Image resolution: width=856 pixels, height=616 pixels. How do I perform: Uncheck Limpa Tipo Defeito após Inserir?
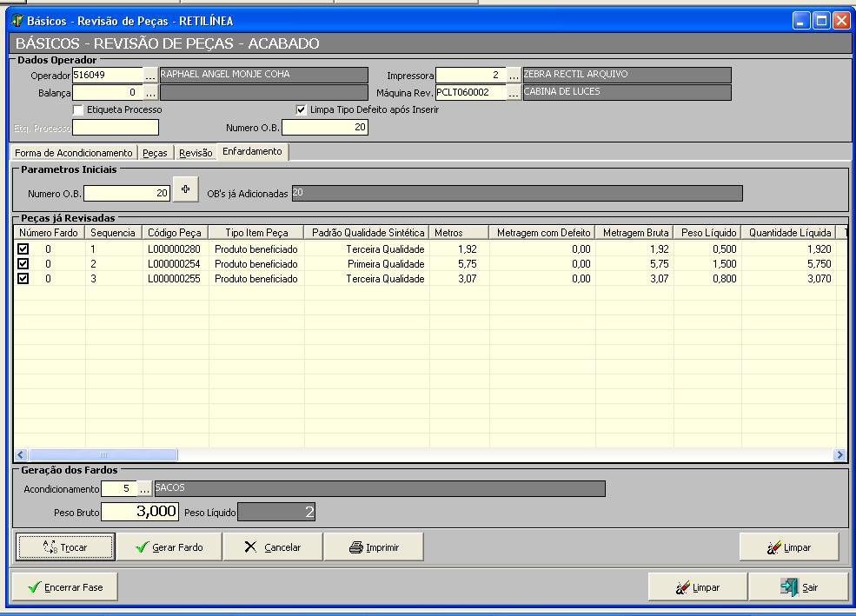(x=302, y=110)
